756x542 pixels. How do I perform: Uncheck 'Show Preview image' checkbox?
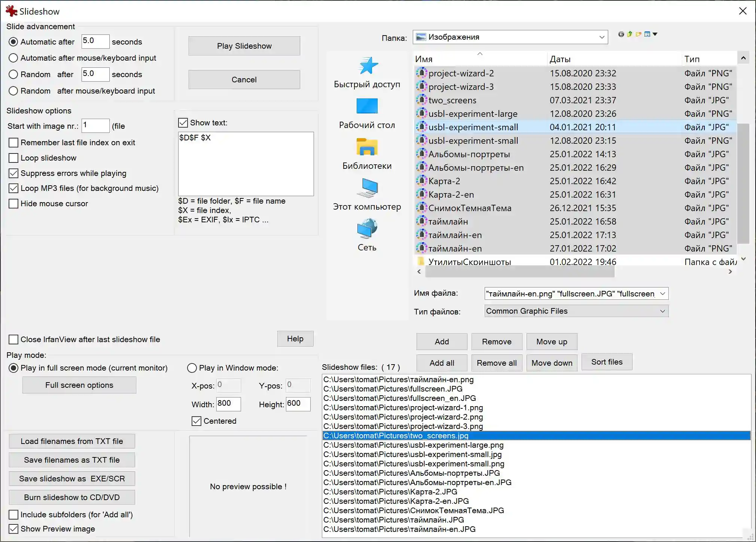pyautogui.click(x=13, y=529)
